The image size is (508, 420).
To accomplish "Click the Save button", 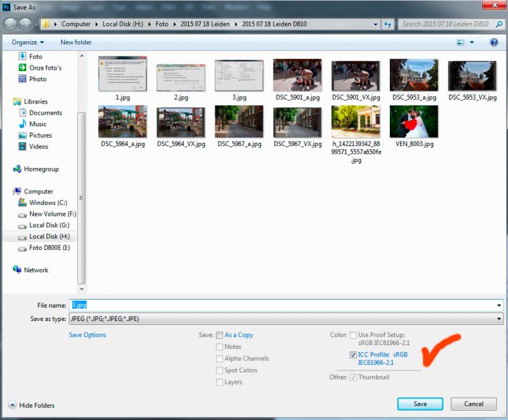I will (420, 404).
